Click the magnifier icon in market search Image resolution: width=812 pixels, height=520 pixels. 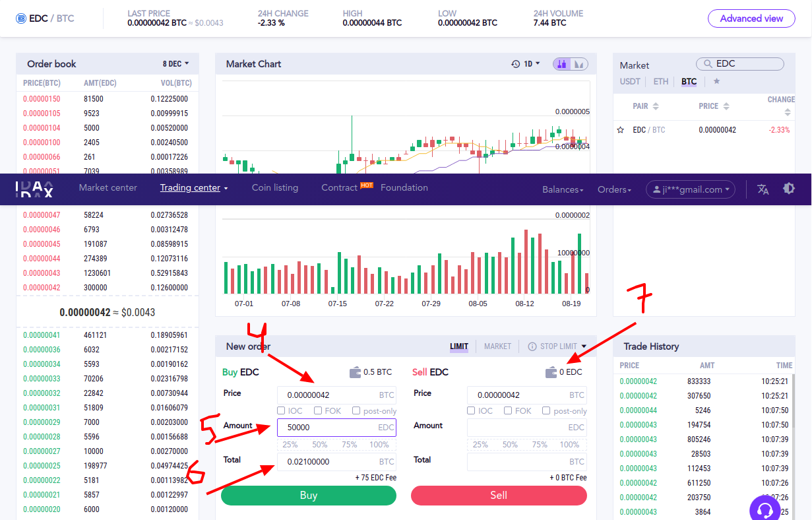point(708,64)
